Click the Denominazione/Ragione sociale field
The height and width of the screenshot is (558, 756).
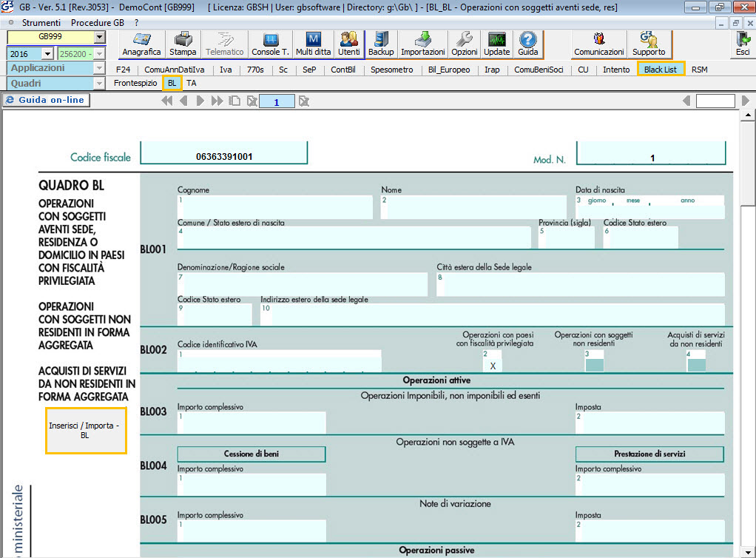point(303,284)
